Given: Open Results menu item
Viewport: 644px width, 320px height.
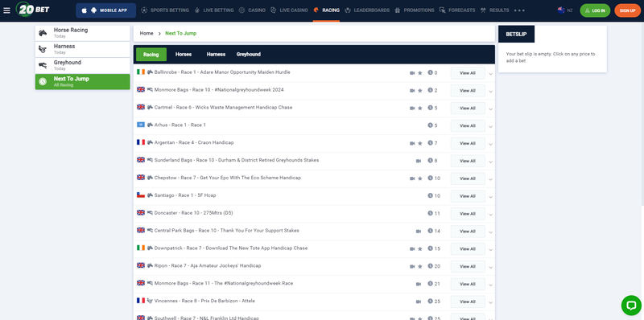Looking at the screenshot, I should point(494,10).
